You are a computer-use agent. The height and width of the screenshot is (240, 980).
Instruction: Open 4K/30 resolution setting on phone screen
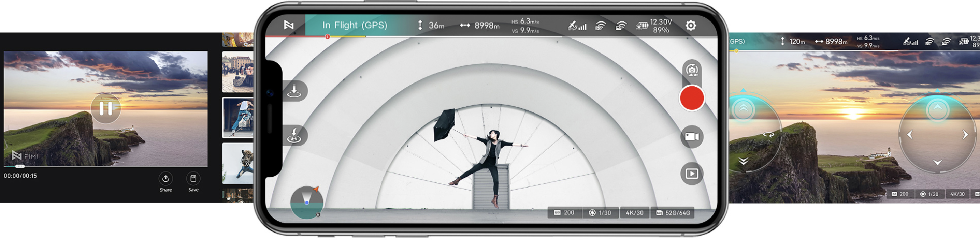click(x=634, y=213)
